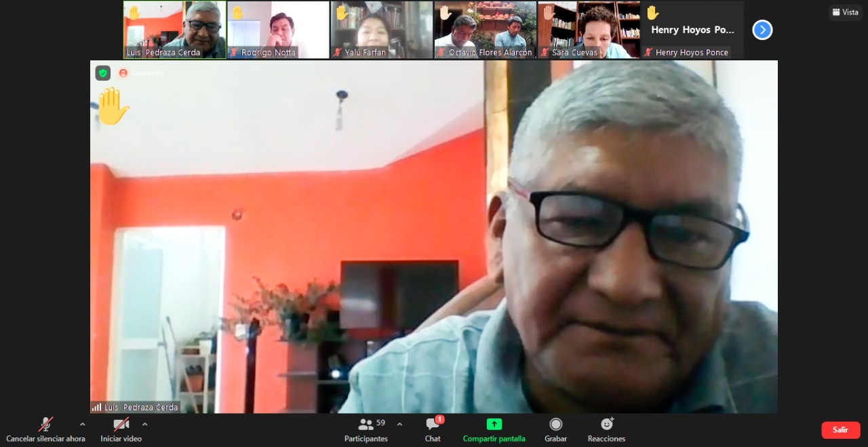Select Yalú Farfan video thumbnail
Image resolution: width=868 pixels, height=447 pixels.
(382, 30)
